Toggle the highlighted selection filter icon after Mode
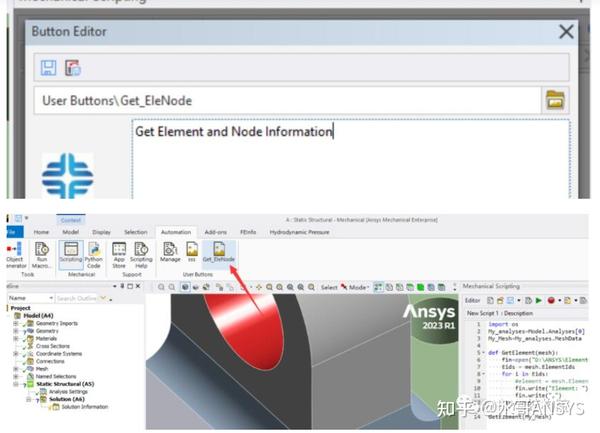 click(x=378, y=287)
